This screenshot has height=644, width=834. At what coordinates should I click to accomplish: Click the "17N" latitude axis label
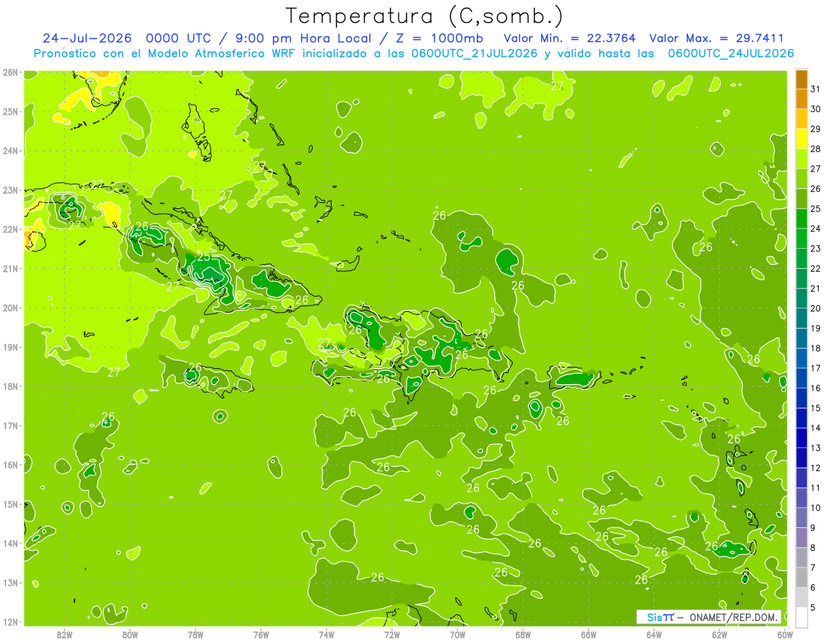coord(10,425)
